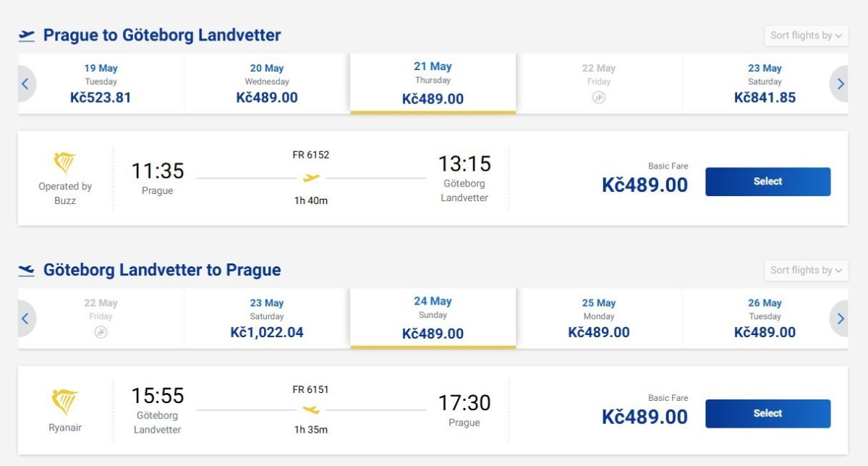Click the departing plane icon beside Prague heading

coord(27,35)
